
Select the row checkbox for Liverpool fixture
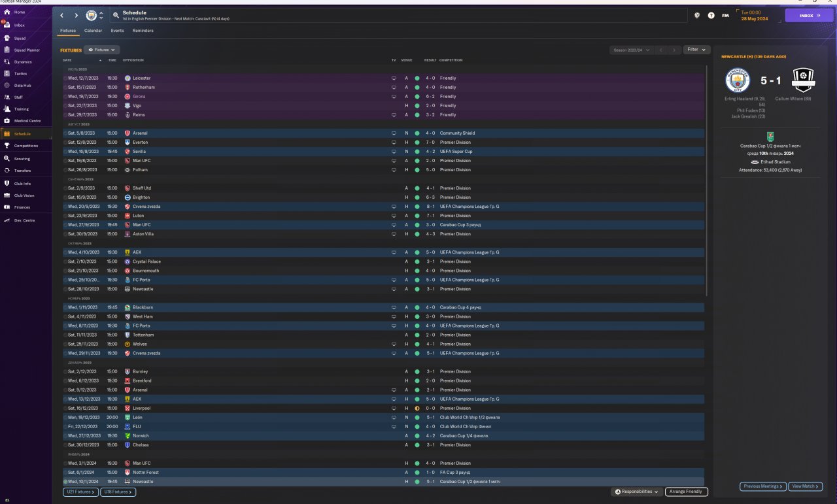click(x=65, y=408)
